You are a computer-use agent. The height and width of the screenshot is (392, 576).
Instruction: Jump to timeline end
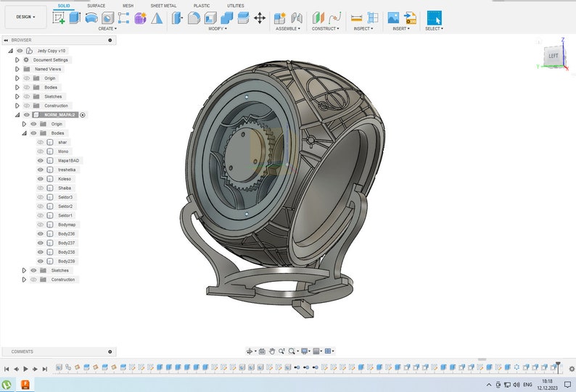45,369
